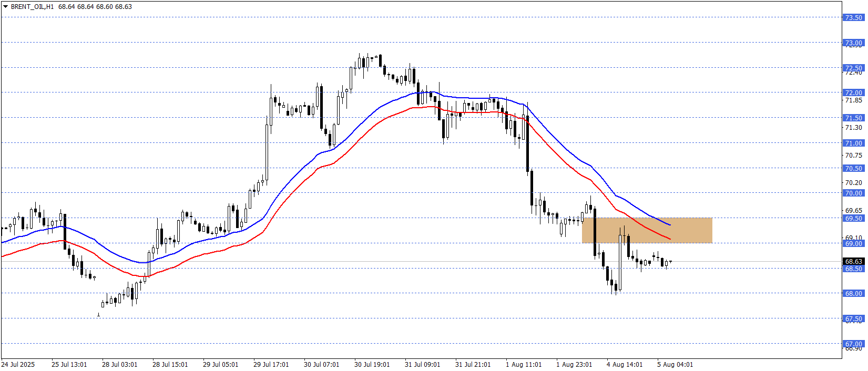Click the 71.30 price scale value

tap(853, 127)
